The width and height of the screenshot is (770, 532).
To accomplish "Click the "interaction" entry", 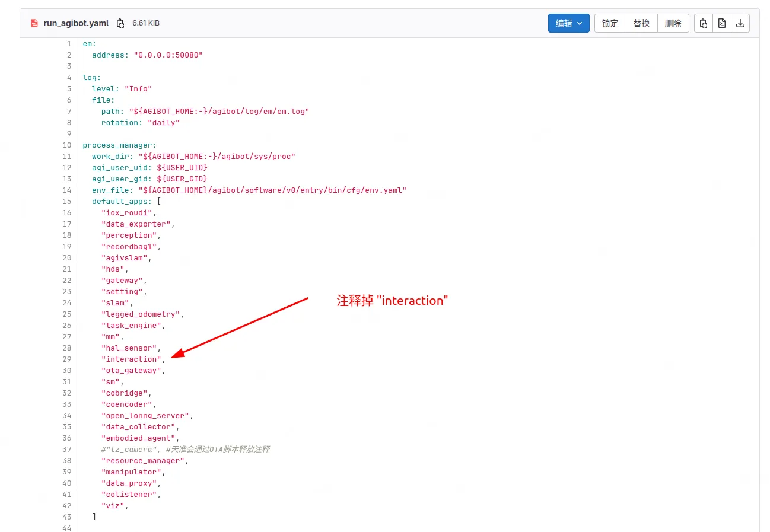I will [x=131, y=359].
